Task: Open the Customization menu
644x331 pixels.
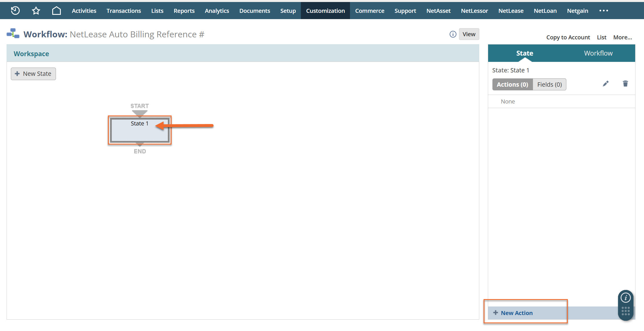Action: pos(325,11)
